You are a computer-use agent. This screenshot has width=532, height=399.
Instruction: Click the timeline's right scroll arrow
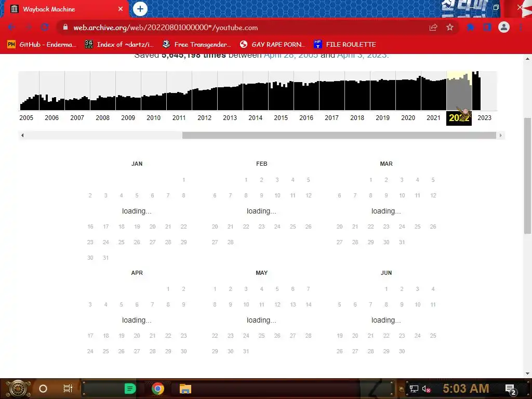coord(501,136)
